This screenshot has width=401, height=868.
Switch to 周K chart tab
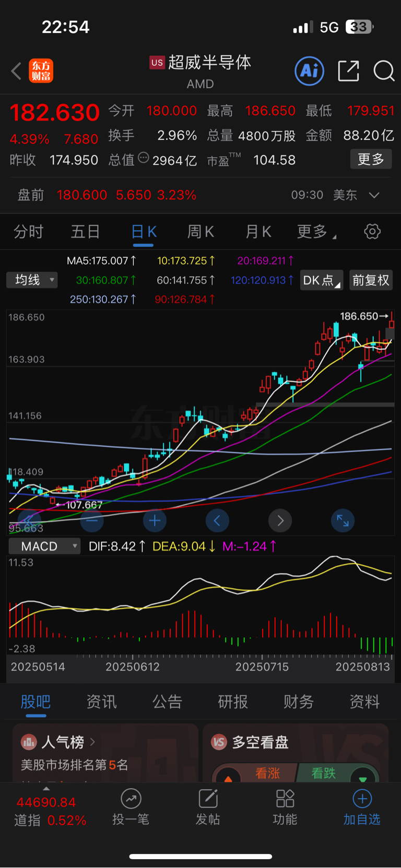200,232
